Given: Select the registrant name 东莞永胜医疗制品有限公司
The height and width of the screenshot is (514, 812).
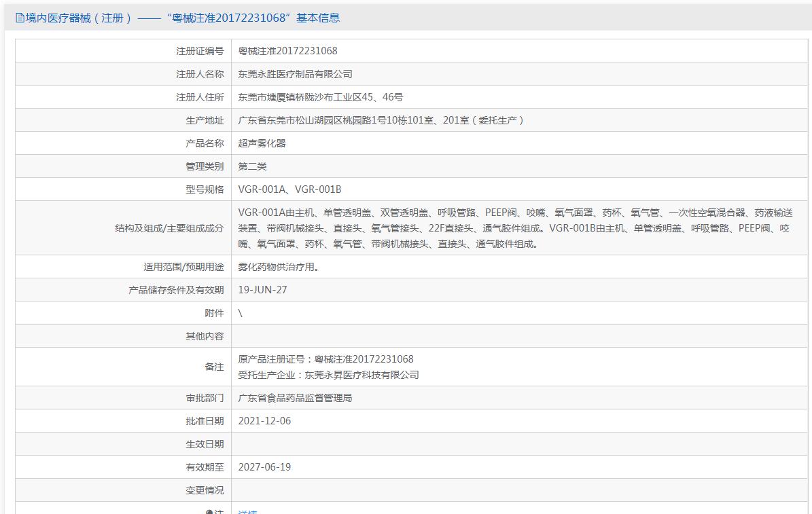Looking at the screenshot, I should [295, 74].
